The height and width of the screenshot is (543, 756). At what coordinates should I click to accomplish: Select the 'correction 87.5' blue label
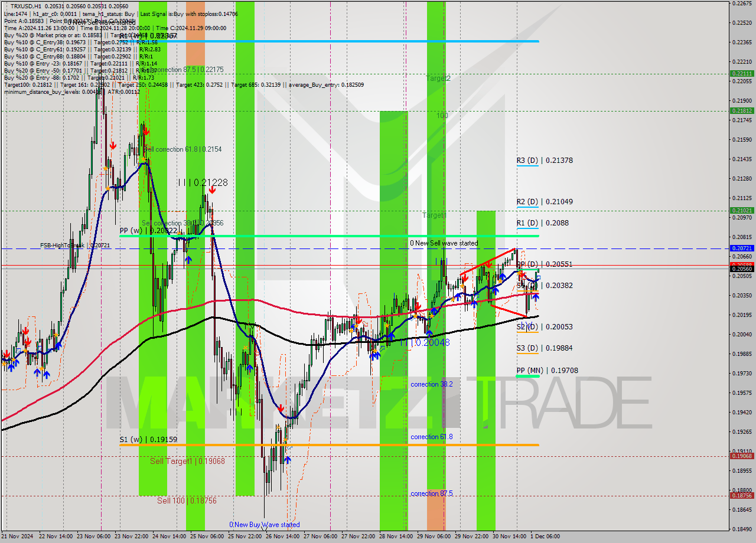coord(432,493)
